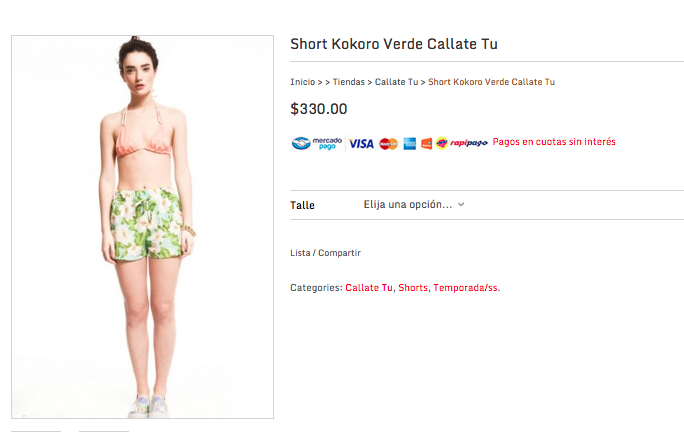Click the MasterCard payment icon
The image size is (684, 432).
click(388, 144)
